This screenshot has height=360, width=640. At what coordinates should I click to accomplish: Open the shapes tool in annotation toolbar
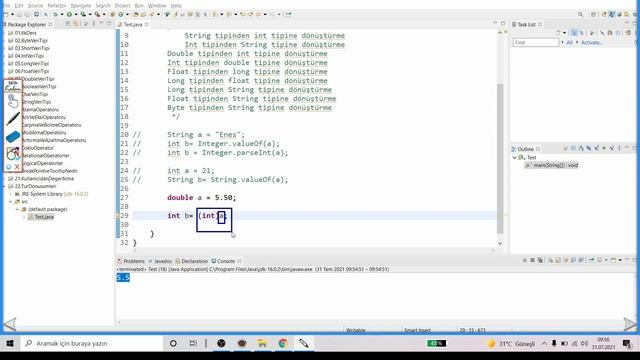13,154
